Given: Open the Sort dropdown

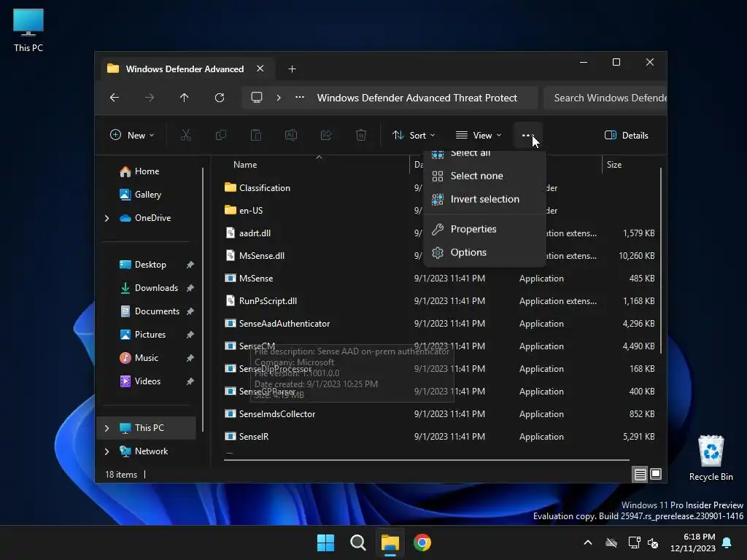Looking at the screenshot, I should tap(413, 135).
